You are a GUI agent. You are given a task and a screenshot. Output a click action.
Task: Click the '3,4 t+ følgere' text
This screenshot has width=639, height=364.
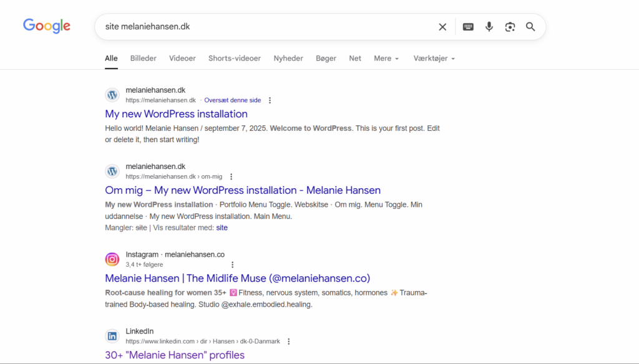point(144,265)
